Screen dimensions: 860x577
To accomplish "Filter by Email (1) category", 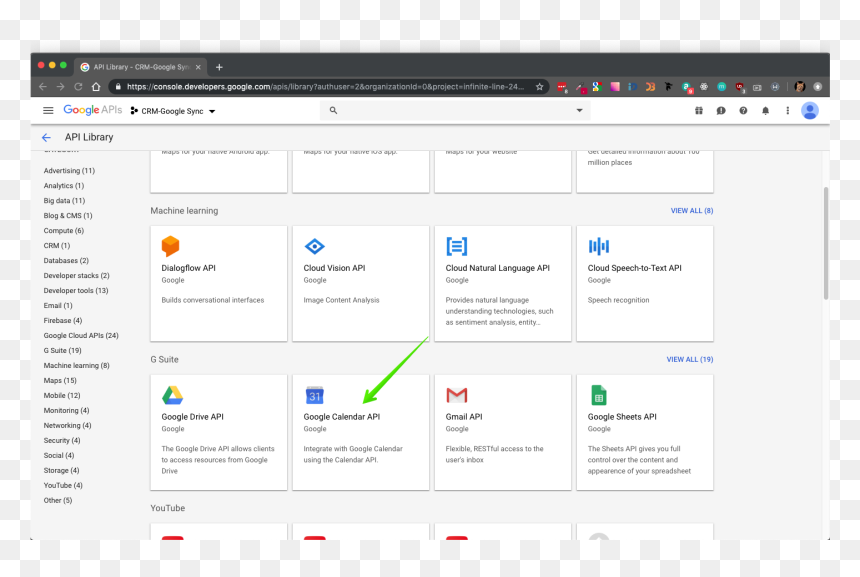I will 58,306.
